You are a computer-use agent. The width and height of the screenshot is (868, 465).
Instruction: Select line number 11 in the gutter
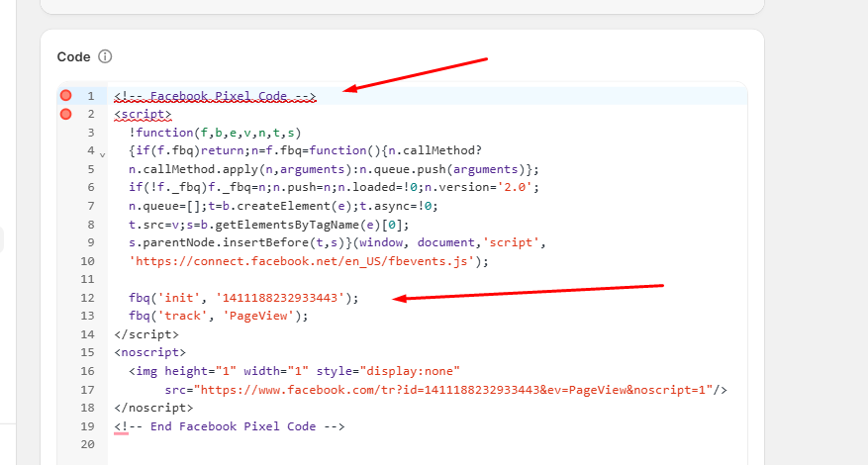pyautogui.click(x=87, y=279)
